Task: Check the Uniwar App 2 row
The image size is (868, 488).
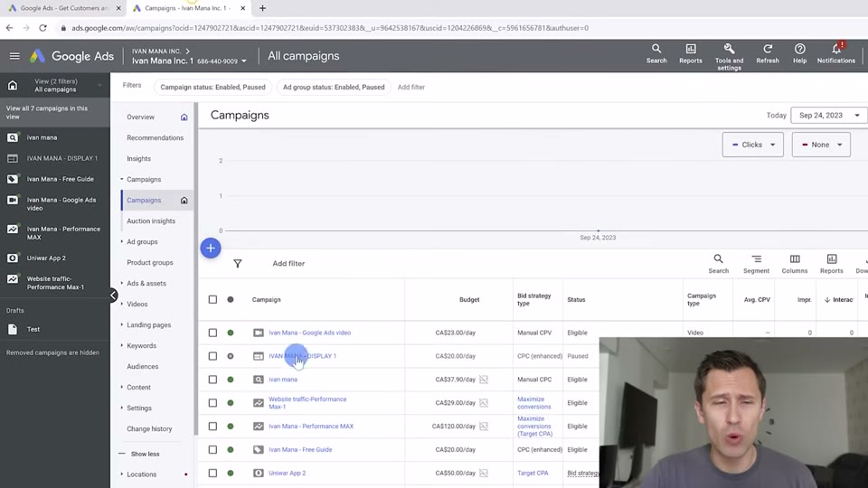Action: [212, 473]
